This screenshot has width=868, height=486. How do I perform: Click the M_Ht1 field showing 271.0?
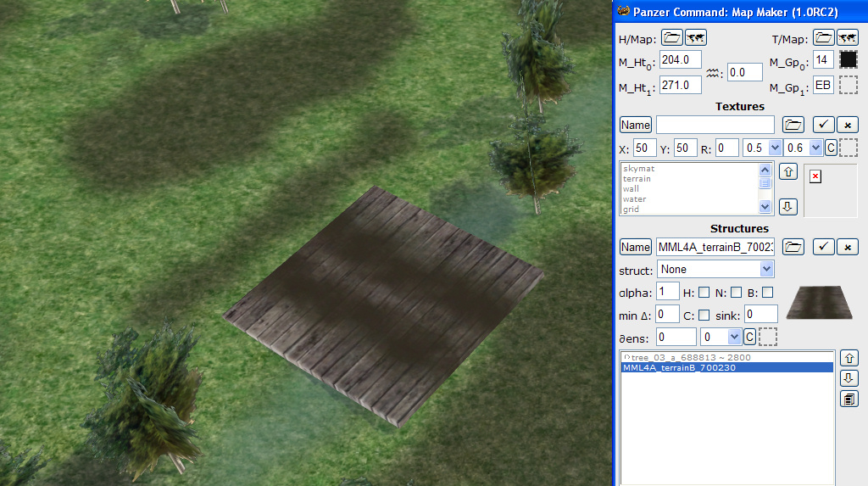[x=681, y=85]
